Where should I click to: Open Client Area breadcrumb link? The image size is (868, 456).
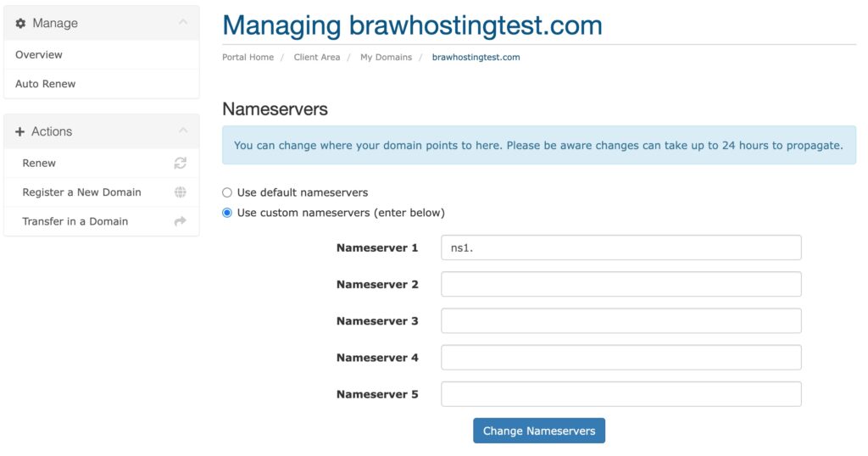coord(317,57)
